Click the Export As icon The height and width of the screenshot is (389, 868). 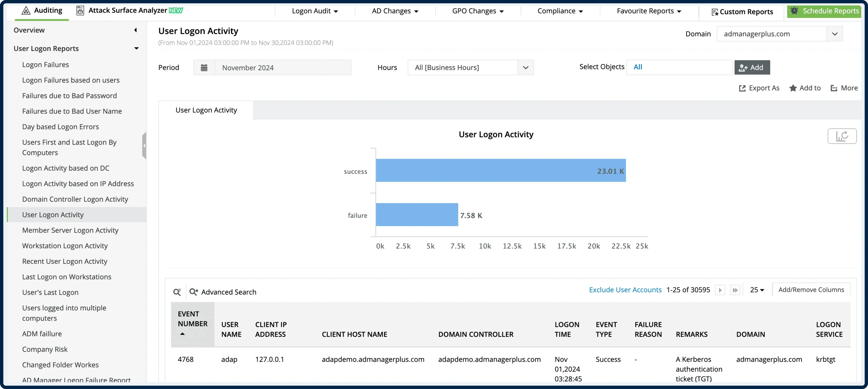(742, 88)
